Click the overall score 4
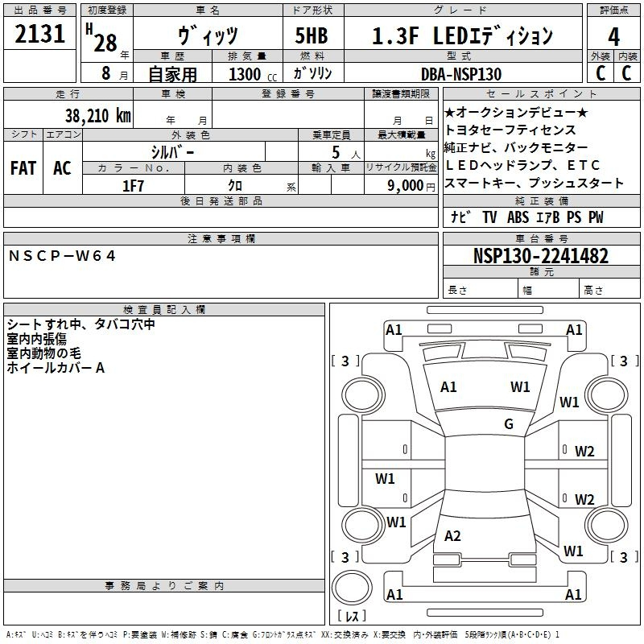Viewport: 644px width, 644px height. 613,36
